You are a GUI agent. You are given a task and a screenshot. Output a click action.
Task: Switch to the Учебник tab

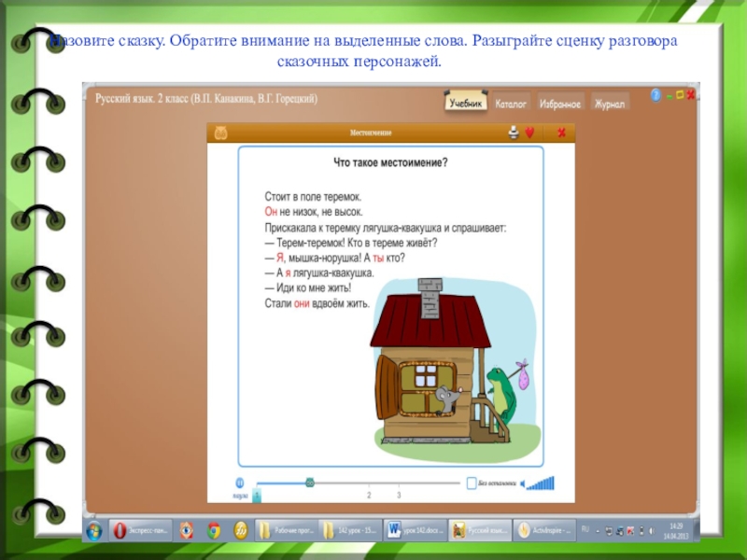(x=465, y=102)
